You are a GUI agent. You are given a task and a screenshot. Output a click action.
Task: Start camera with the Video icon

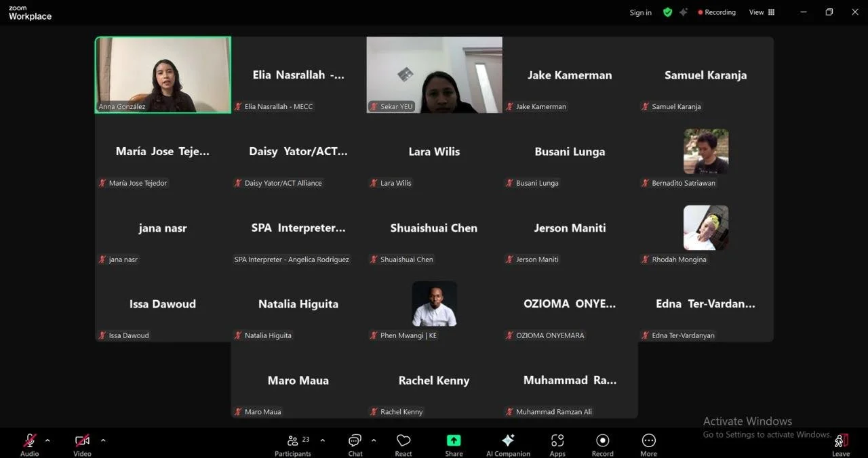[x=82, y=440]
